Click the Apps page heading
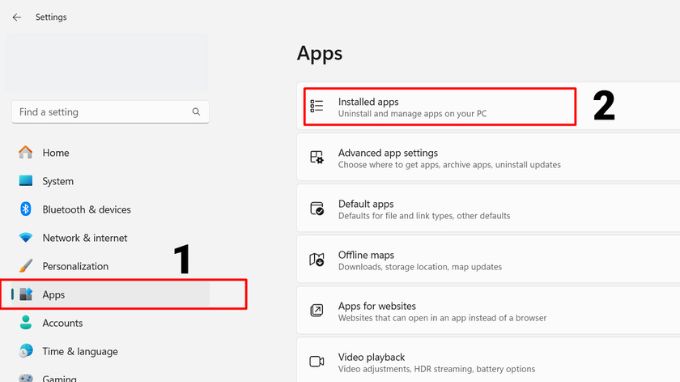This screenshot has width=680, height=382. coord(320,54)
